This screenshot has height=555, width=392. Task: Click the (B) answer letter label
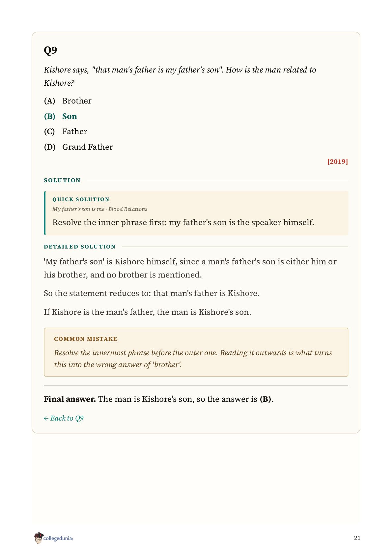(50, 116)
